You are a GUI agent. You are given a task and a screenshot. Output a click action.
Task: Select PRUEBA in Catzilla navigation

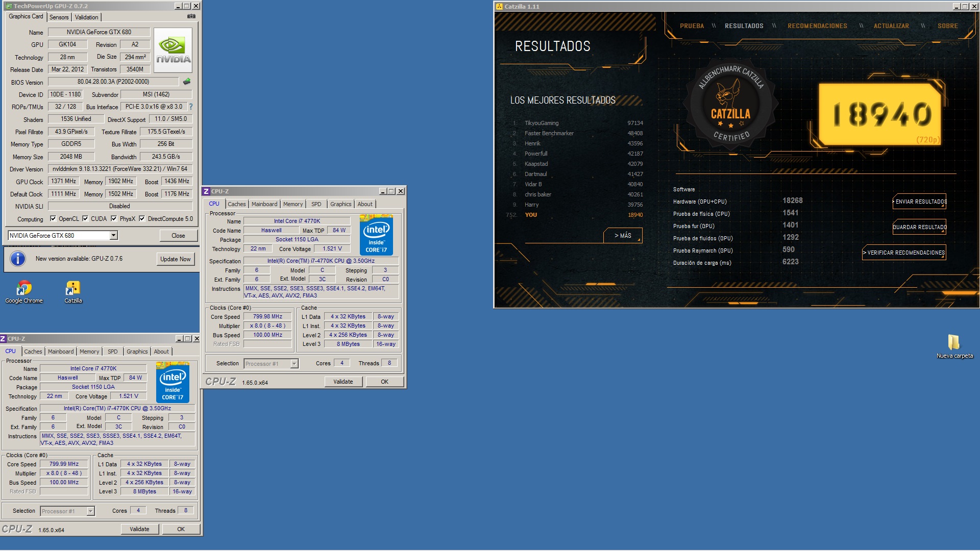692,26
